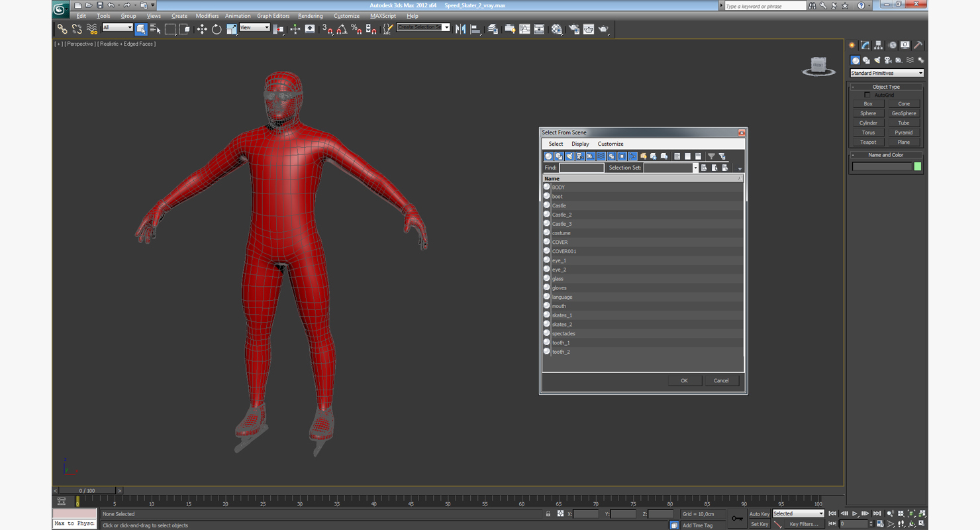Click the green object color swatch
The width and height of the screenshot is (980, 530).
point(918,166)
